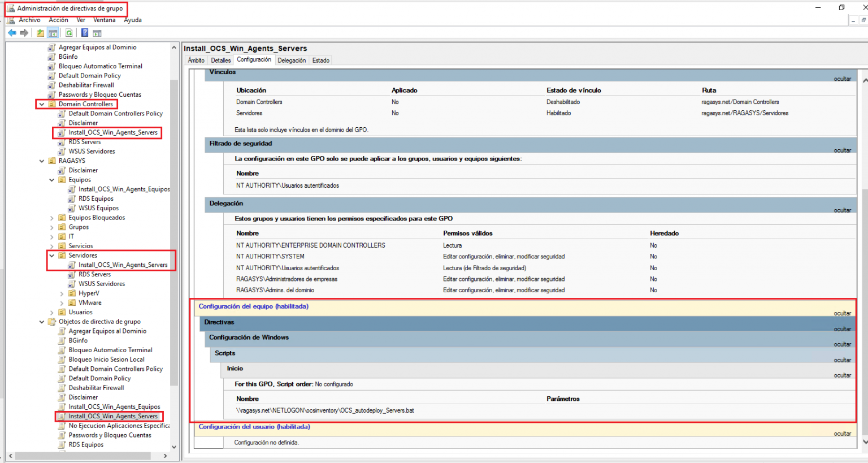Open Help via the question mark icon
This screenshot has height=463, width=868.
pyautogui.click(x=84, y=32)
